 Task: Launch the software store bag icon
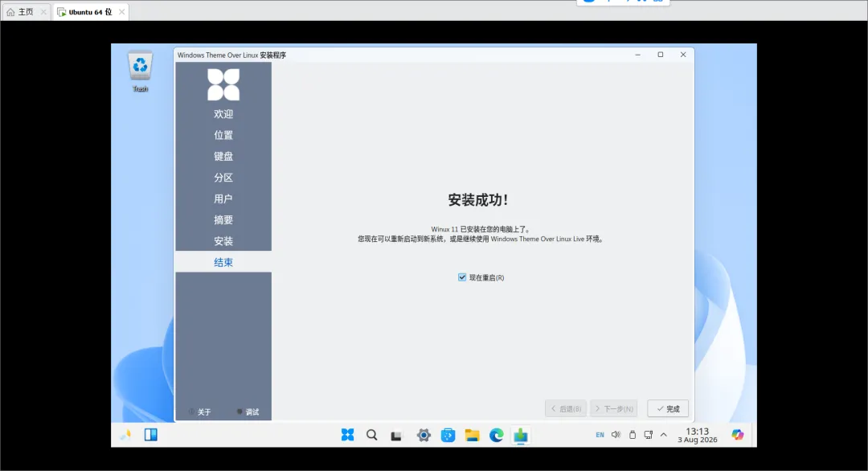pyautogui.click(x=448, y=436)
